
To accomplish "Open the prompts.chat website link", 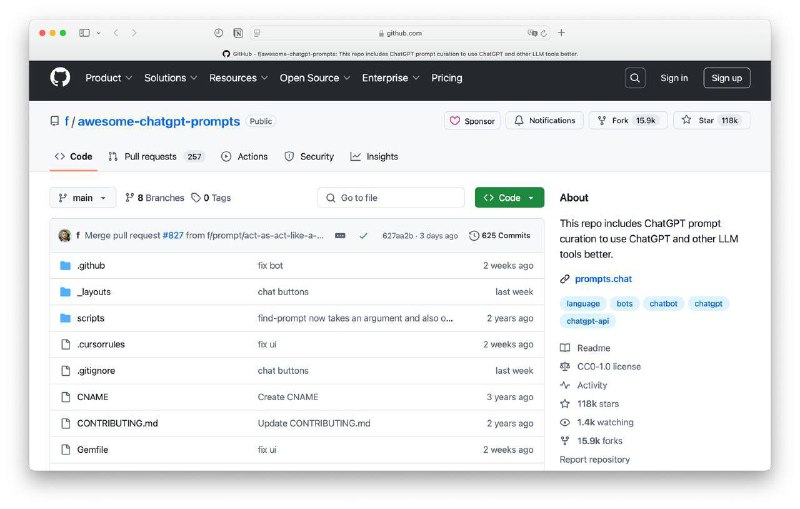I will pos(603,279).
